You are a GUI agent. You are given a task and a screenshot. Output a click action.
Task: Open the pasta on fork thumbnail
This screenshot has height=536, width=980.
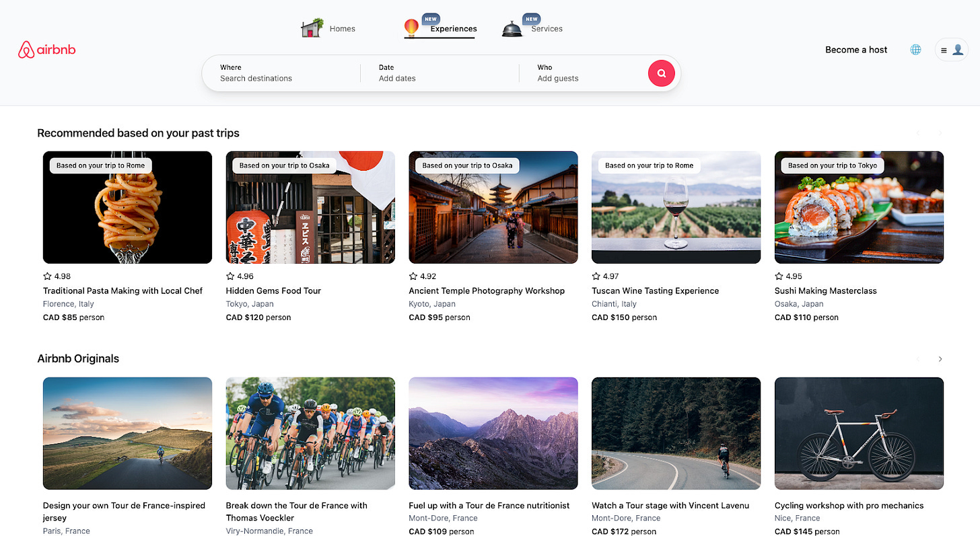tap(127, 207)
